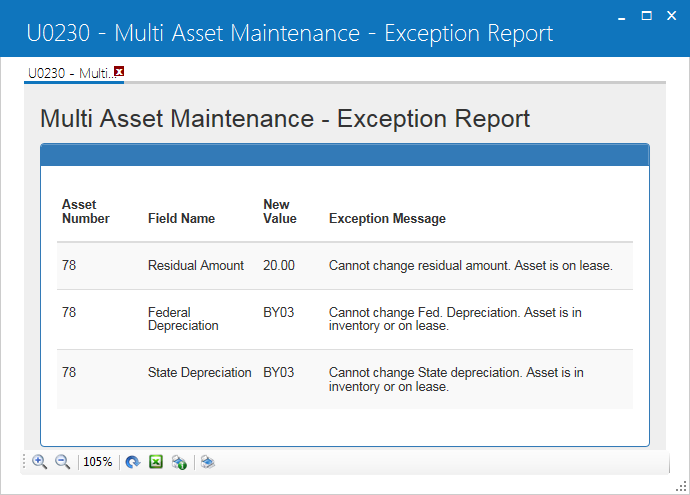Zoom in on the report

(x=40, y=462)
